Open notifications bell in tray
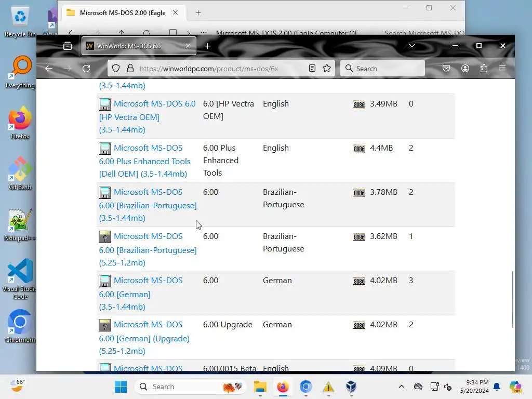The width and height of the screenshot is (532, 399). click(497, 387)
